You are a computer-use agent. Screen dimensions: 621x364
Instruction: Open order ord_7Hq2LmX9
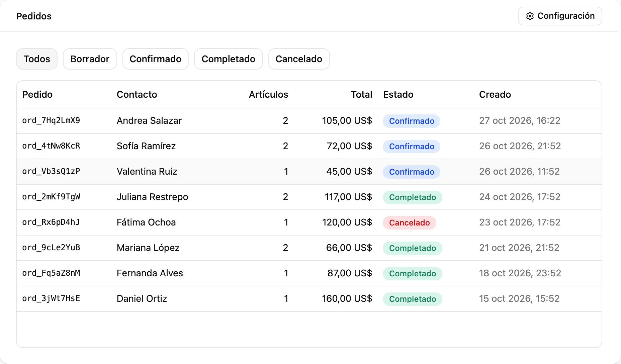click(x=51, y=120)
